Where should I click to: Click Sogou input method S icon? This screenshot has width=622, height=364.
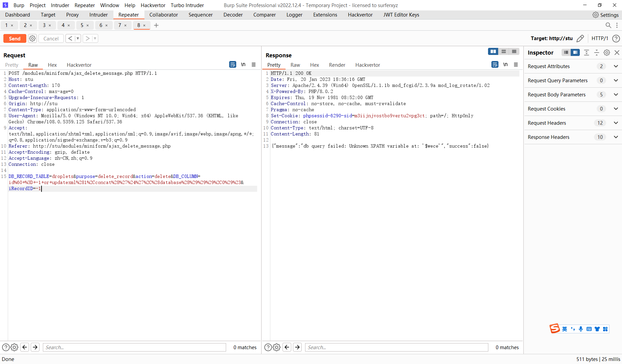[555, 329]
